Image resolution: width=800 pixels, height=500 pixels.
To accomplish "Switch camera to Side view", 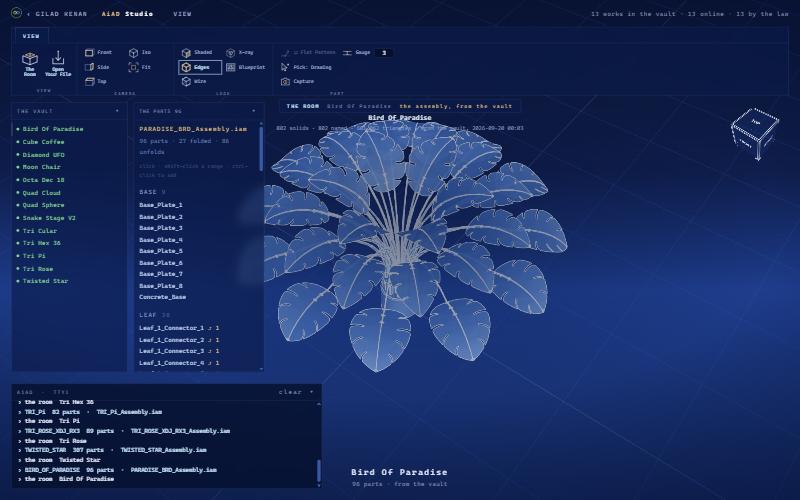I will [x=97, y=67].
